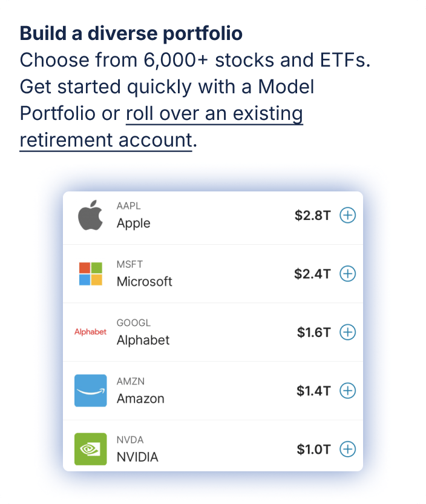Click the Microsoft logo icon
Viewport: 426px width, 504px height.
(x=90, y=274)
